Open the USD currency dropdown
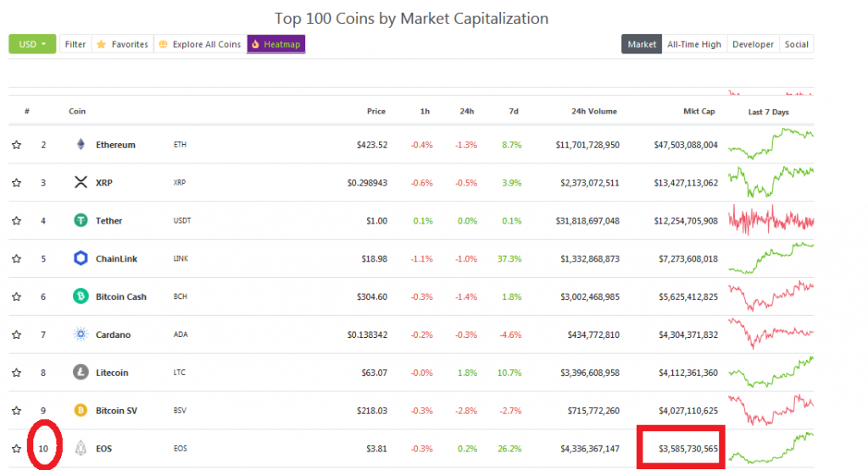The height and width of the screenshot is (470, 868). (32, 44)
